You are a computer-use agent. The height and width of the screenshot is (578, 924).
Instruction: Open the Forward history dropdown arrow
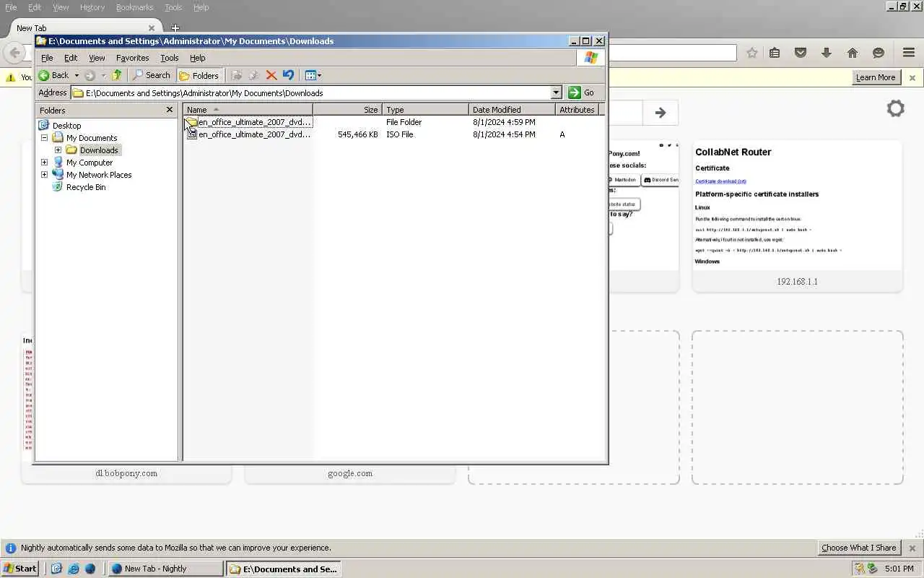pos(103,75)
